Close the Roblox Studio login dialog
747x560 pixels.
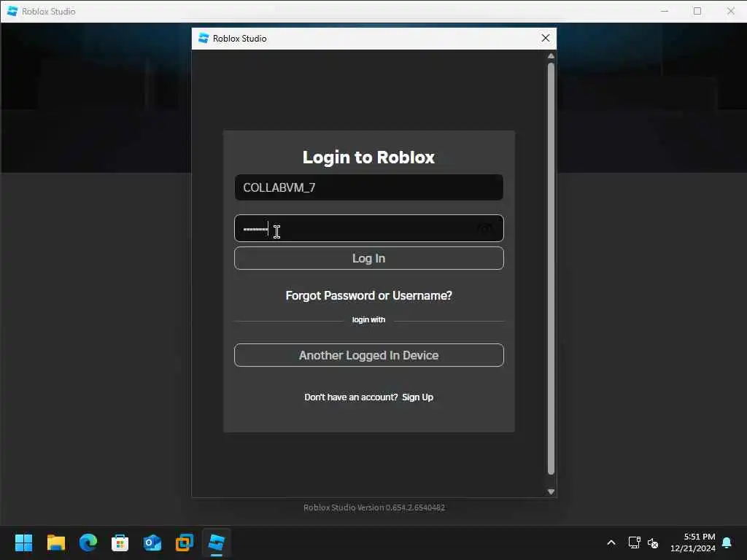click(546, 38)
